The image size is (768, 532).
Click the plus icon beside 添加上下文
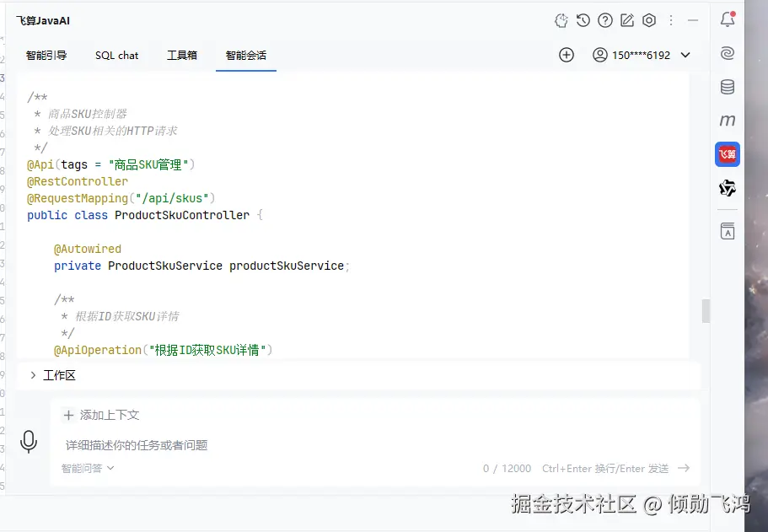click(x=68, y=416)
